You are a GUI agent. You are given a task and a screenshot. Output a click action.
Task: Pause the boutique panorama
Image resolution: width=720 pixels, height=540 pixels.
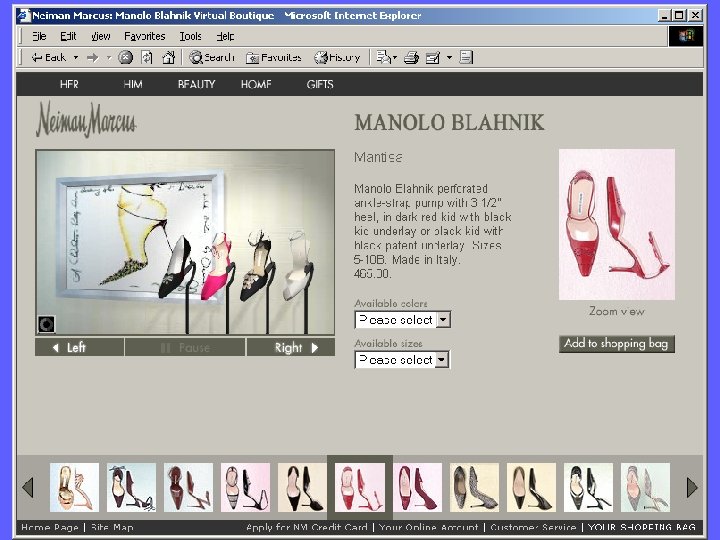[x=185, y=347]
